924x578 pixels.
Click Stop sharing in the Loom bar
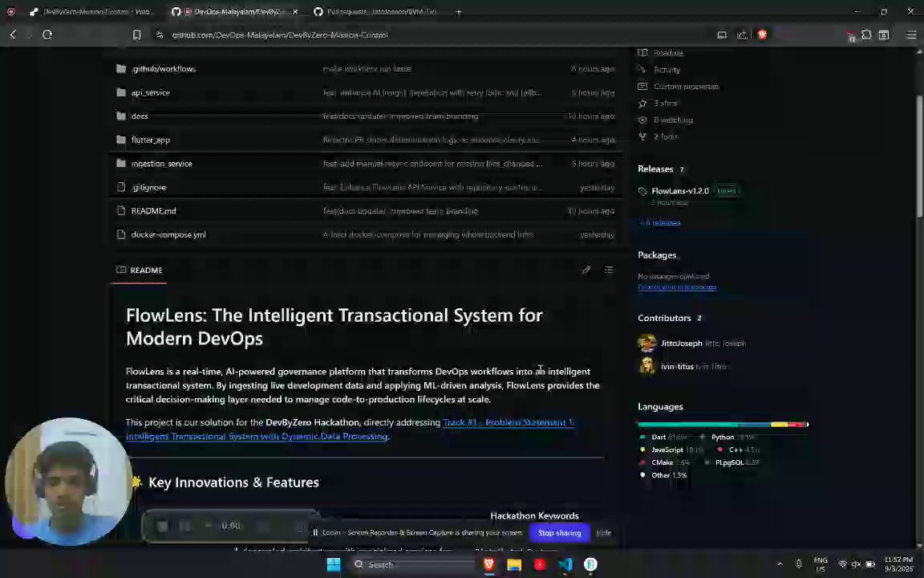559,532
